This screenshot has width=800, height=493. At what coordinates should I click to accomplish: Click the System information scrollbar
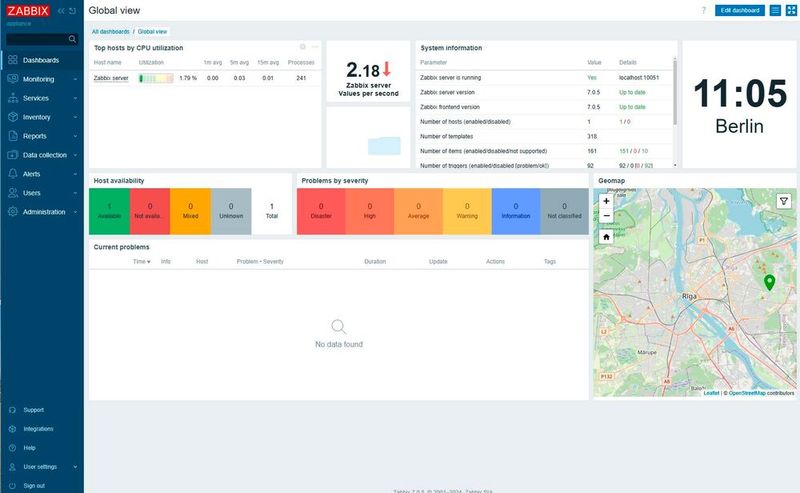pos(674,92)
